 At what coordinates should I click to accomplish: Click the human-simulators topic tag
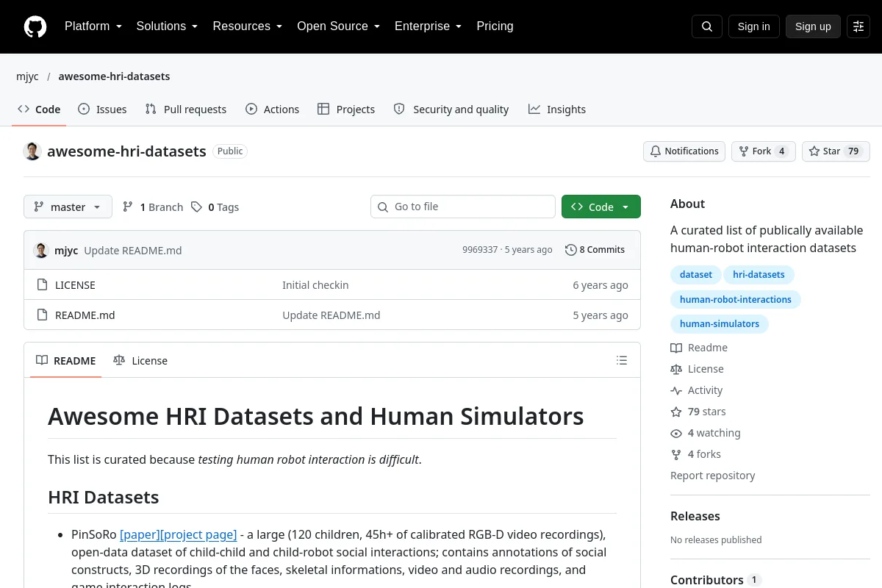[x=720, y=324]
